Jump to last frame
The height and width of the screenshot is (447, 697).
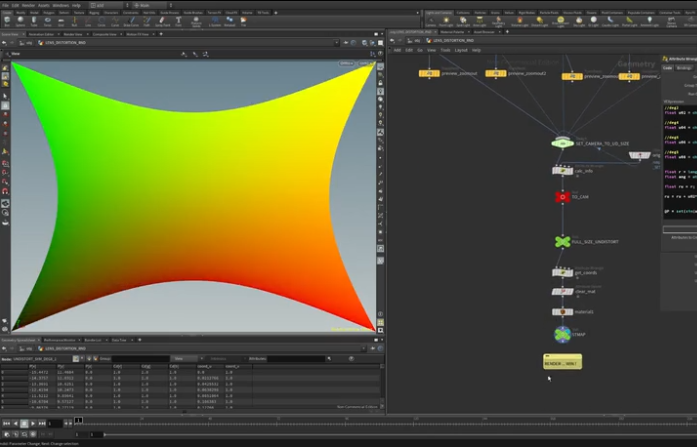pyautogui.click(x=42, y=423)
